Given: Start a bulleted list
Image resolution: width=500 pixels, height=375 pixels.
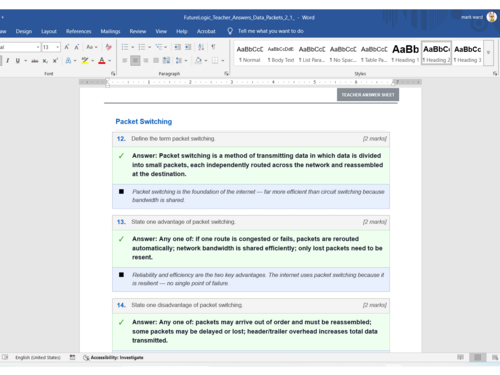Looking at the screenshot, I should [x=125, y=47].
